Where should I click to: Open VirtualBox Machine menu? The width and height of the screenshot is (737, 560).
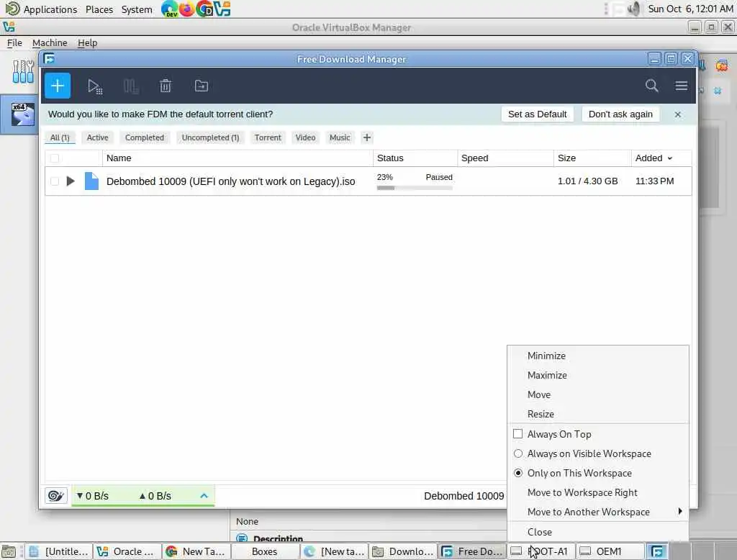tap(50, 42)
